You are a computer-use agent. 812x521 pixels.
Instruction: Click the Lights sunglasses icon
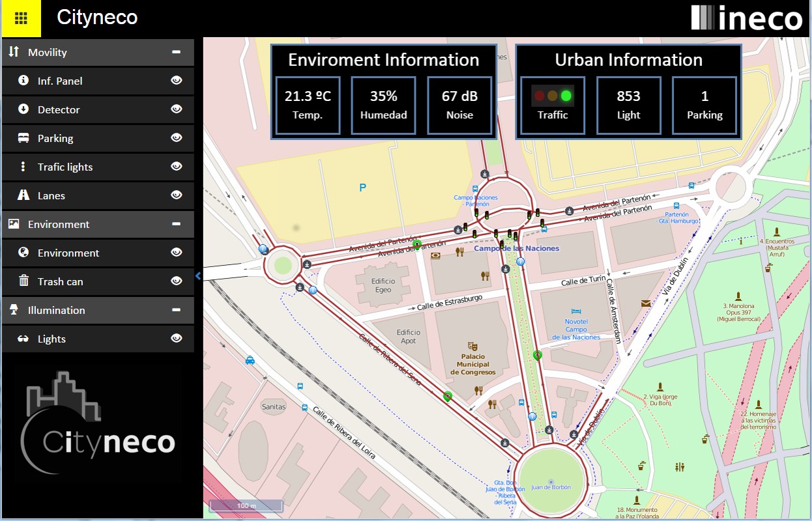(23, 339)
